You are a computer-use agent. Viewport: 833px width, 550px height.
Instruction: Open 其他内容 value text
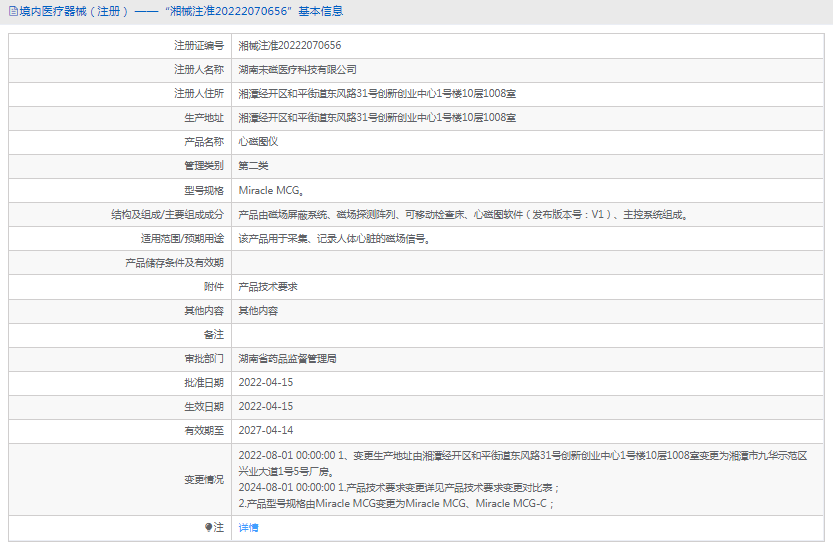tap(258, 311)
